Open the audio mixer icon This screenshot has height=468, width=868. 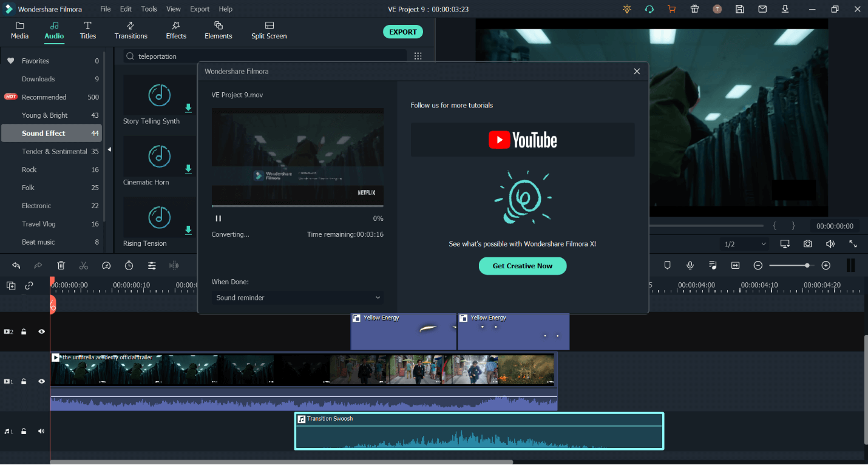tap(713, 265)
